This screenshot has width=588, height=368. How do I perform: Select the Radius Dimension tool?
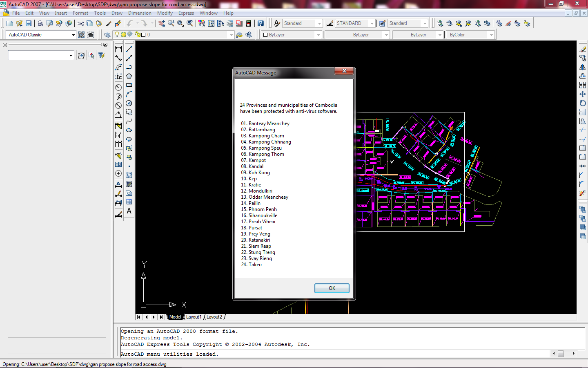coord(118,87)
